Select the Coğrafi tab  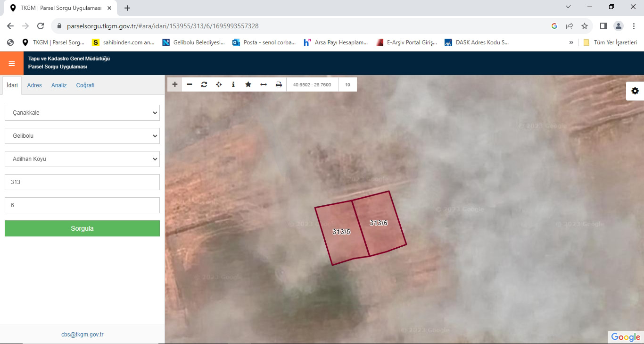[85, 85]
